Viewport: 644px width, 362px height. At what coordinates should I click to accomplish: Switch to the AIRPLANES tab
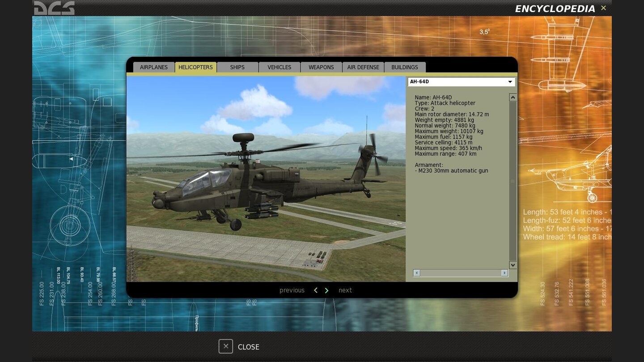coord(154,67)
